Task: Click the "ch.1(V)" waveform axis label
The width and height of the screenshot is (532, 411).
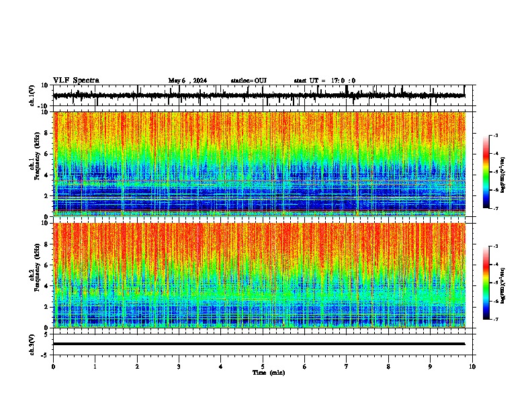Action: click(32, 95)
